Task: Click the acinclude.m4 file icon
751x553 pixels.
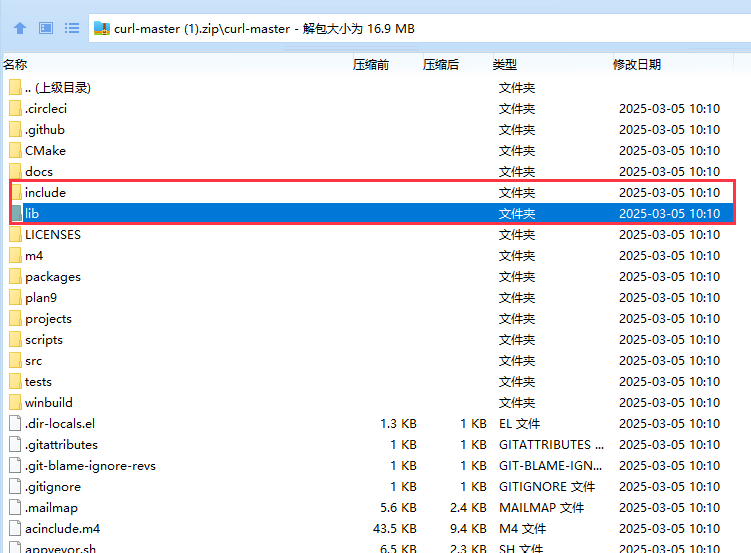Action: tap(15, 529)
